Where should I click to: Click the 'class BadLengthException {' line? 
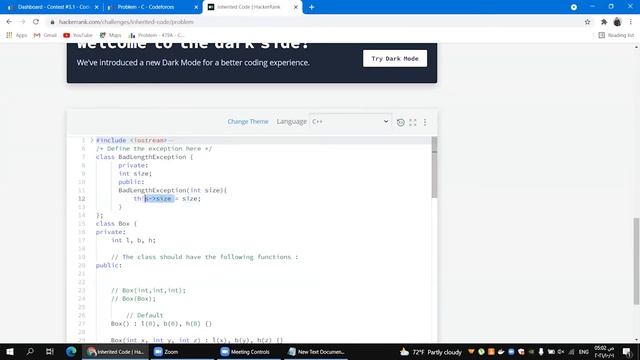click(x=144, y=157)
